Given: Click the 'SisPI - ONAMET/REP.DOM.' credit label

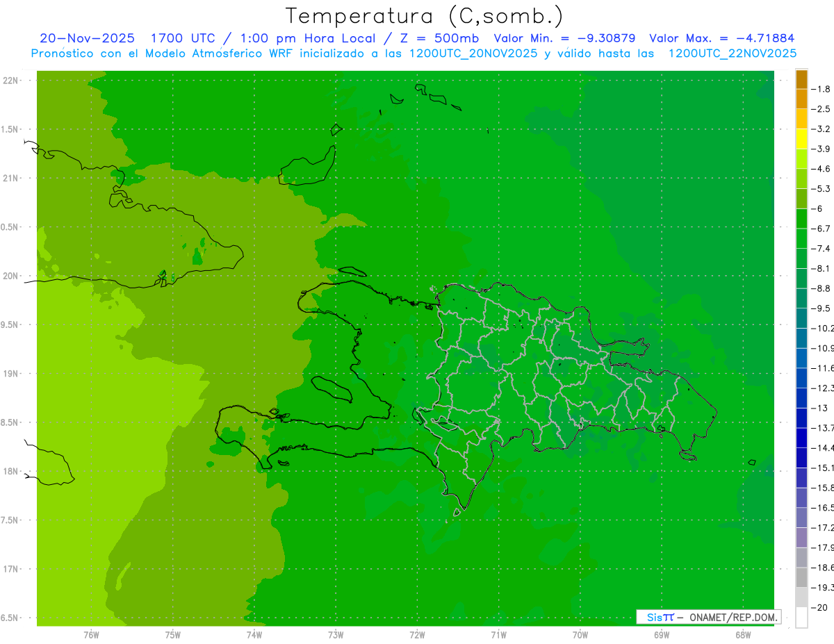Looking at the screenshot, I should pos(709,617).
